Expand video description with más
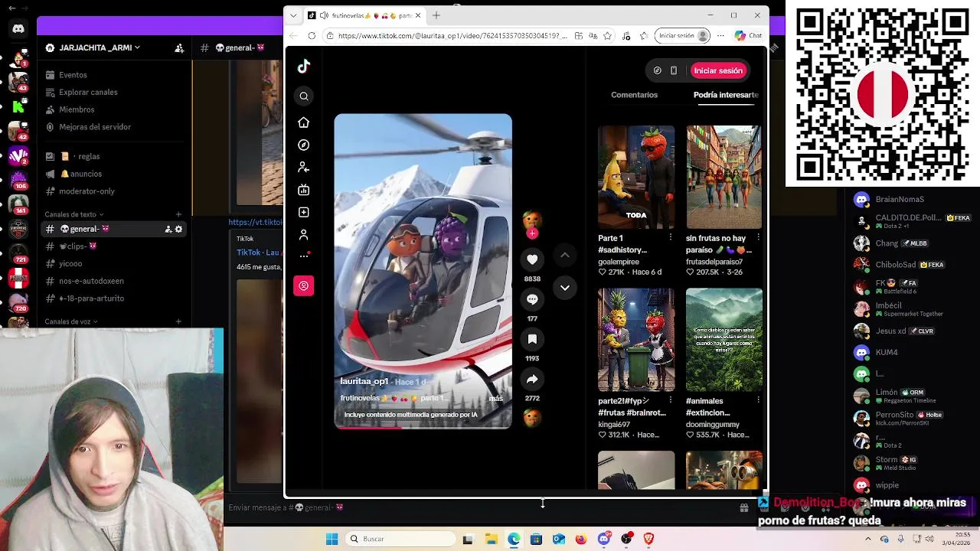 coord(495,398)
